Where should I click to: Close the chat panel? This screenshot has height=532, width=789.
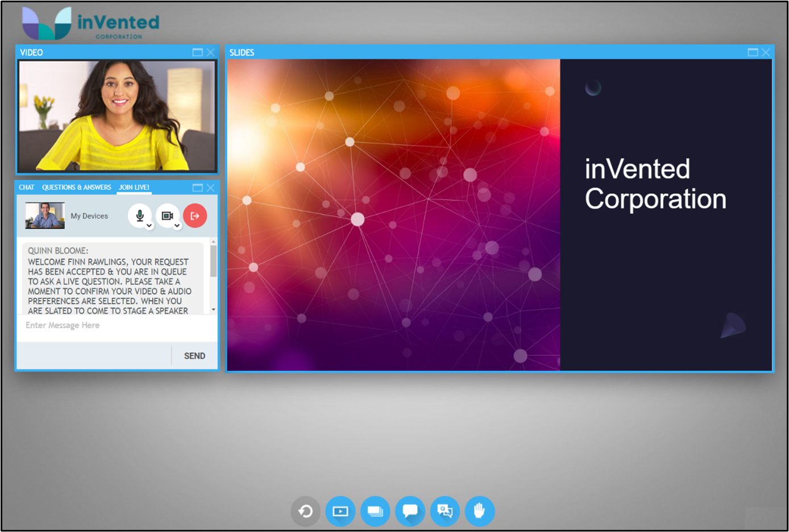[211, 188]
